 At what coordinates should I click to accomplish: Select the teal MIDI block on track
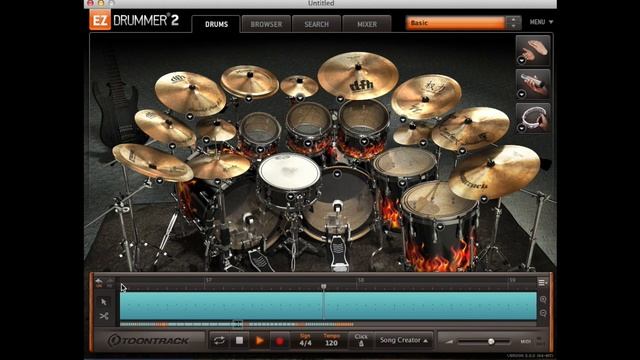coord(328,305)
